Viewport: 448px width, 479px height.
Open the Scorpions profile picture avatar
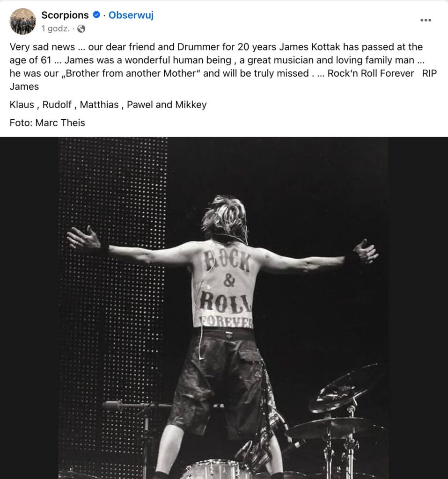22,22
